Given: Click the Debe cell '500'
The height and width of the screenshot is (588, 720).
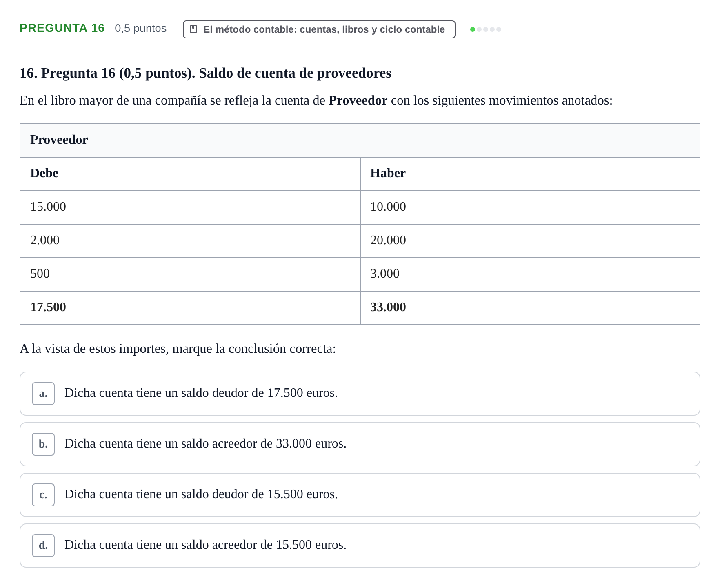Looking at the screenshot, I should [x=190, y=274].
